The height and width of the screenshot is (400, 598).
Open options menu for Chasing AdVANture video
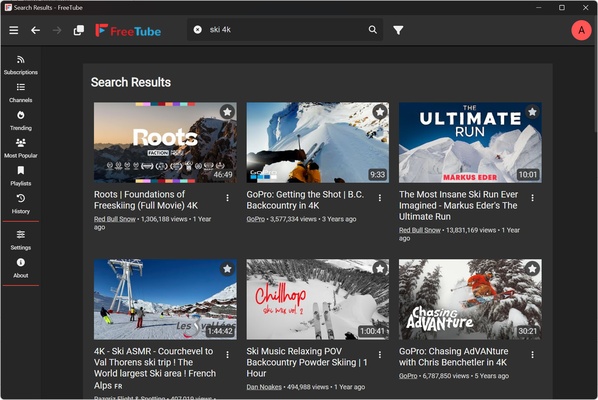pyautogui.click(x=532, y=355)
